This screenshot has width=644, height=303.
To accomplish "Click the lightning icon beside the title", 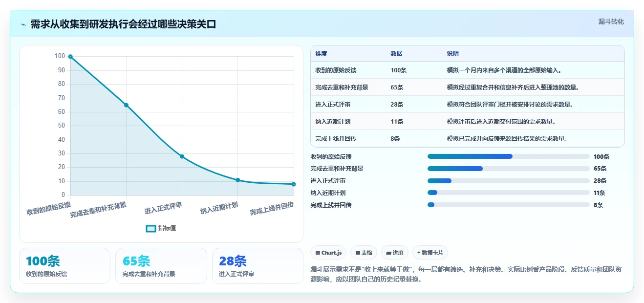I will point(23,24).
